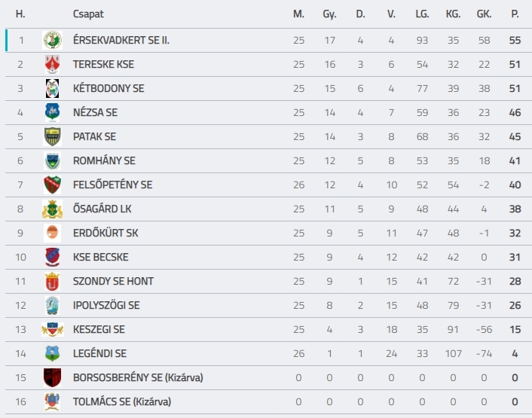
Task: Select the Nézsa SE blue shield logo
Action: tap(52, 112)
